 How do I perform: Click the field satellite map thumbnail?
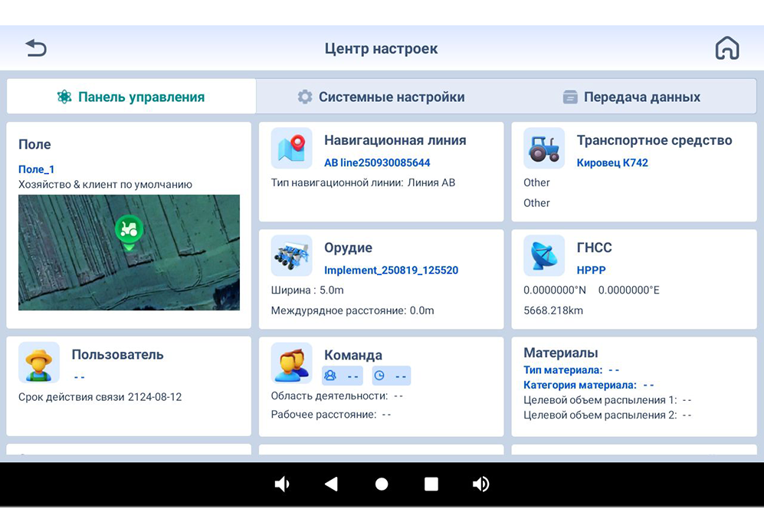coord(129,253)
